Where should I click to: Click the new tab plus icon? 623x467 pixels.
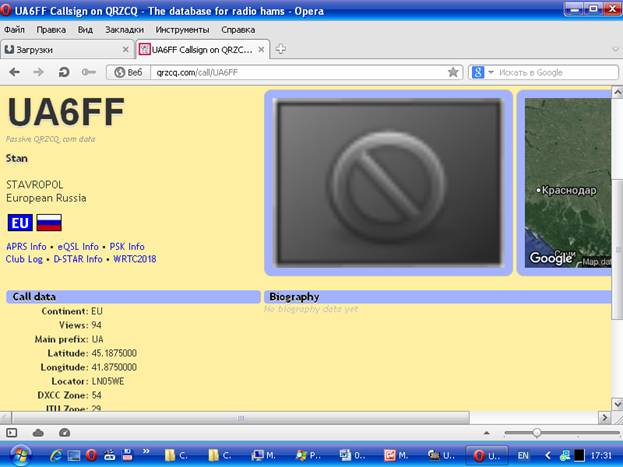coord(281,49)
